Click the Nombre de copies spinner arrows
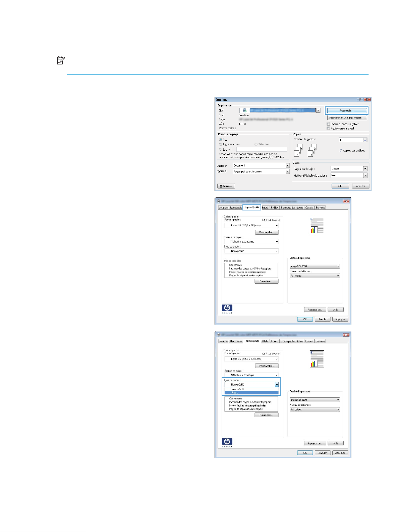 click(x=365, y=140)
